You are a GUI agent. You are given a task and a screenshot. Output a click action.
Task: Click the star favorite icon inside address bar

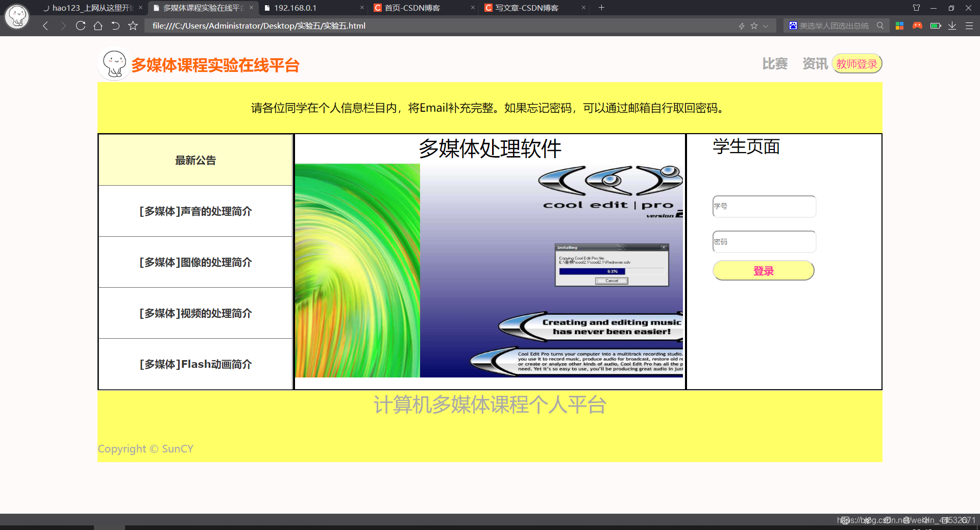coord(754,26)
